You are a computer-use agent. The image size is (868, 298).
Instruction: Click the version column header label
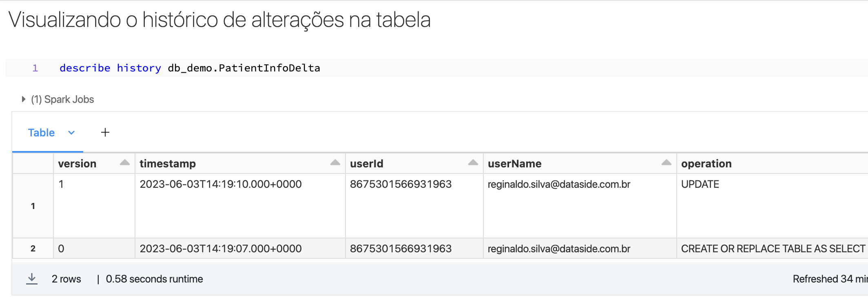coord(77,164)
